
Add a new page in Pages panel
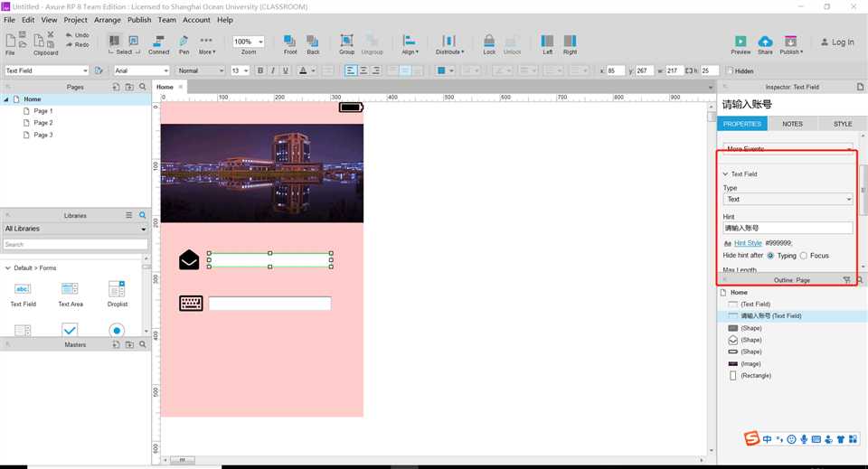click(117, 87)
